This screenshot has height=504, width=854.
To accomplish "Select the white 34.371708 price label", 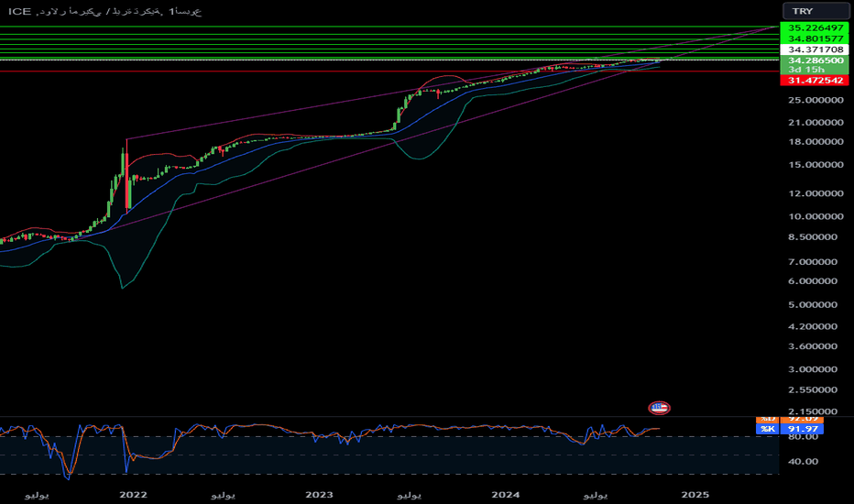I will (815, 49).
